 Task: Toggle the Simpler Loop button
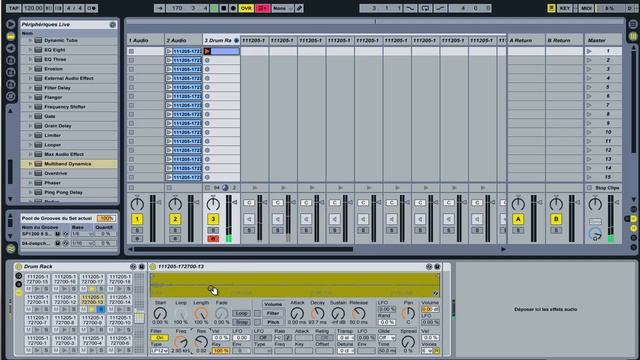click(241, 313)
